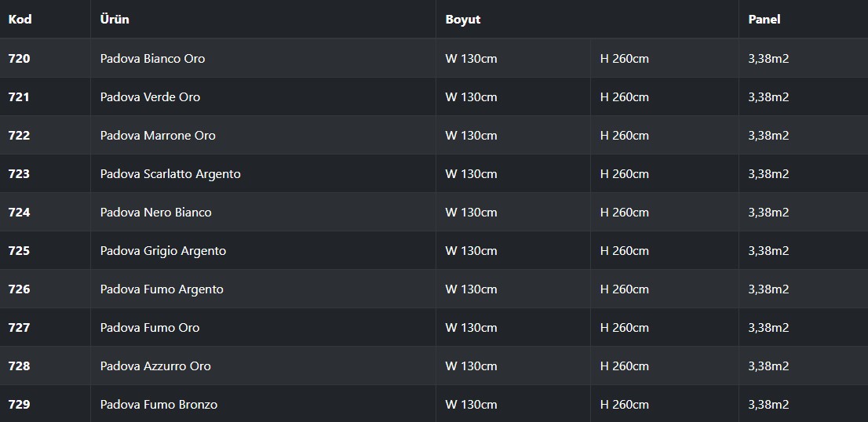Click H 260cm in row 727
Viewport: 868px width, 422px height.
[x=625, y=327]
